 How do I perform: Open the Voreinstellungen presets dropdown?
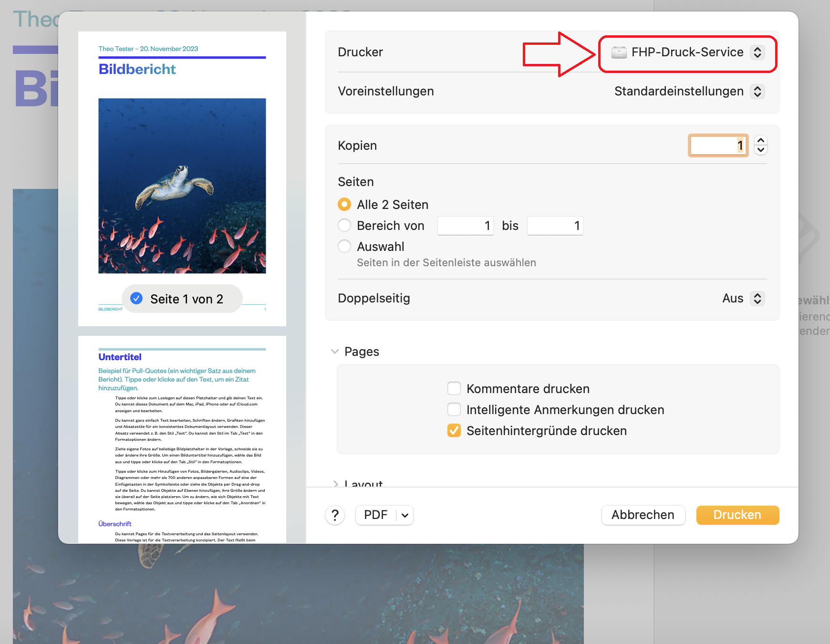pos(689,91)
